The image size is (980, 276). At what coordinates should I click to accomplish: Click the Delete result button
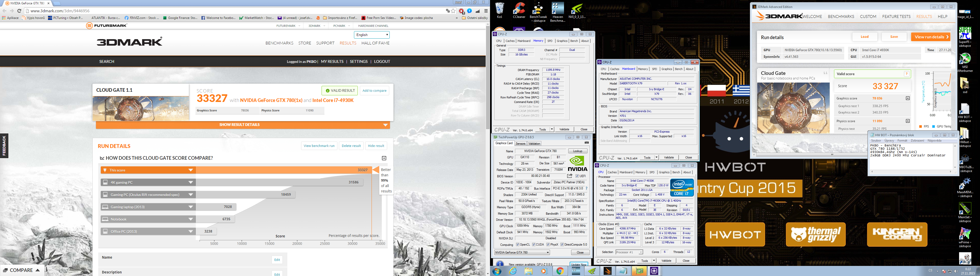coord(351,146)
